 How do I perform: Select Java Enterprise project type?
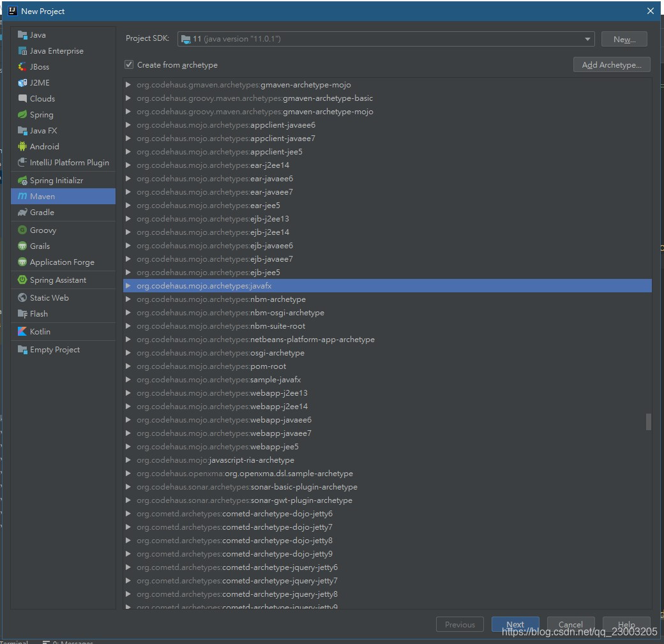click(63, 51)
